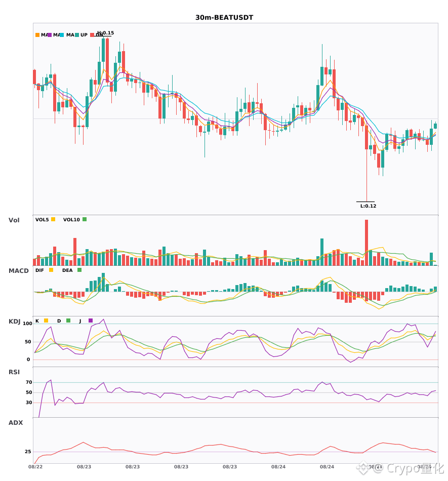Click the VOL5 legend text
Screen dimensions: 448x481
coord(42,220)
